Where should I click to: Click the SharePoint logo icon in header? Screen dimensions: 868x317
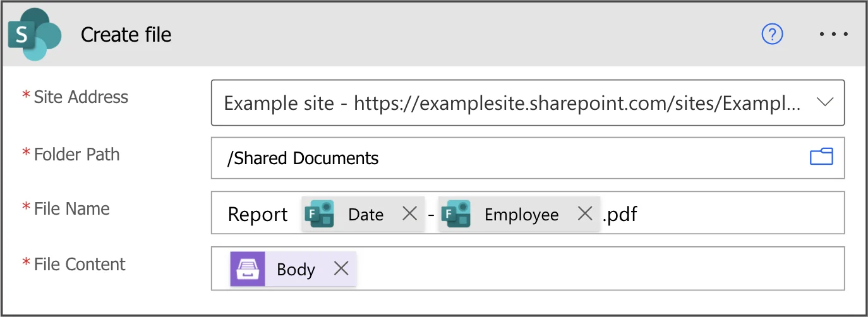coord(34,34)
